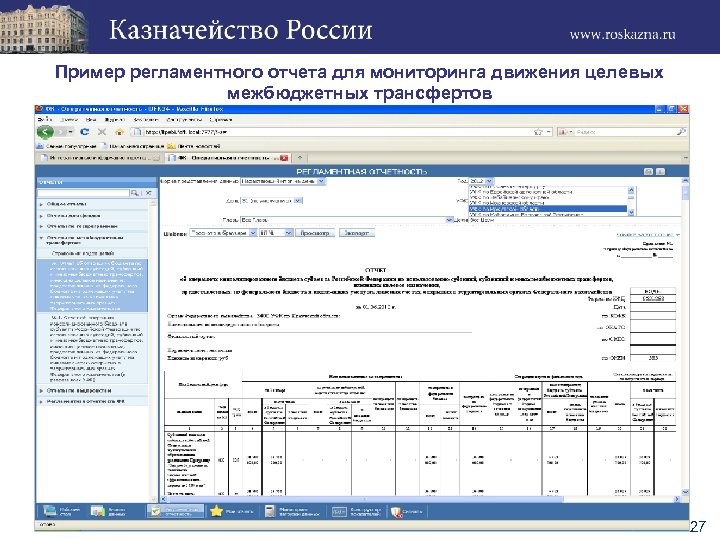
Task: Click the first bookmarks toolbar item
Action: 67,146
